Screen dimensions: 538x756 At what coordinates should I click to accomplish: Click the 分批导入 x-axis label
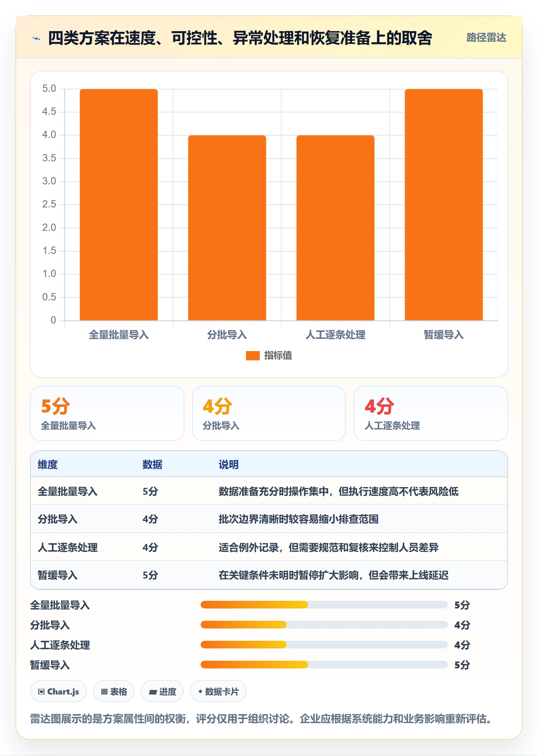pyautogui.click(x=227, y=335)
